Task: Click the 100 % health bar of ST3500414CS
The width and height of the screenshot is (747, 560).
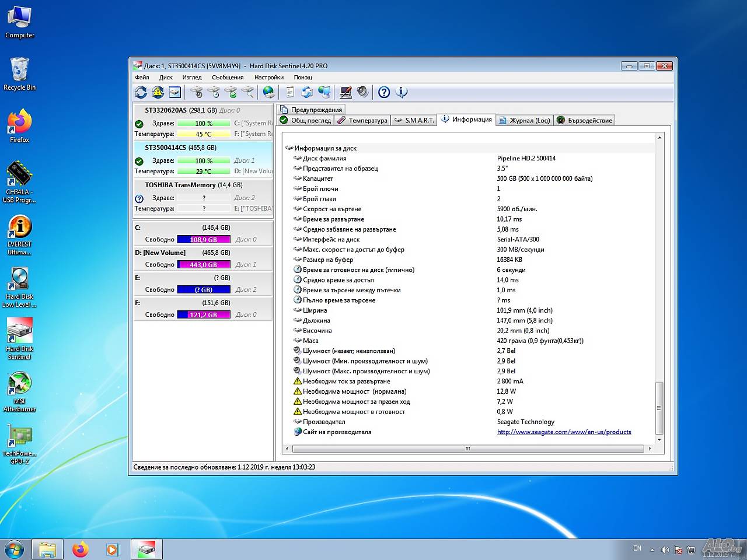Action: point(204,161)
